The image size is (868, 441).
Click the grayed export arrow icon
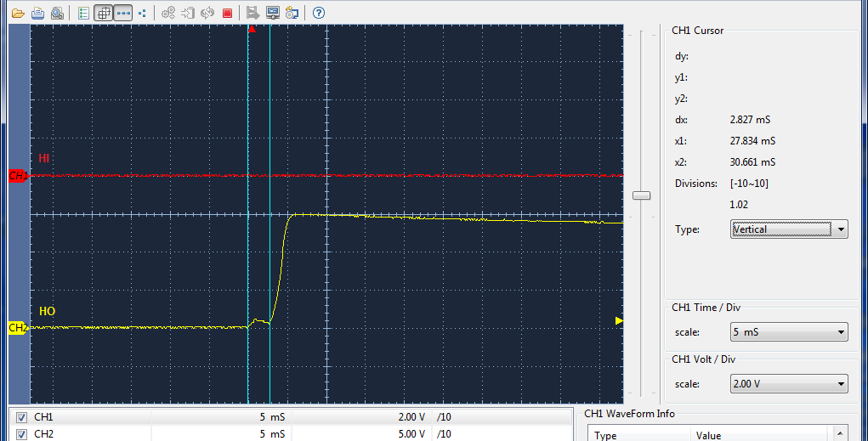[x=188, y=13]
